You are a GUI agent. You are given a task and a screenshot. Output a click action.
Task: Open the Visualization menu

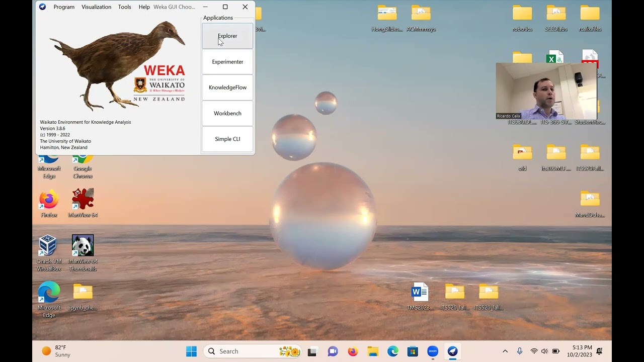(97, 7)
